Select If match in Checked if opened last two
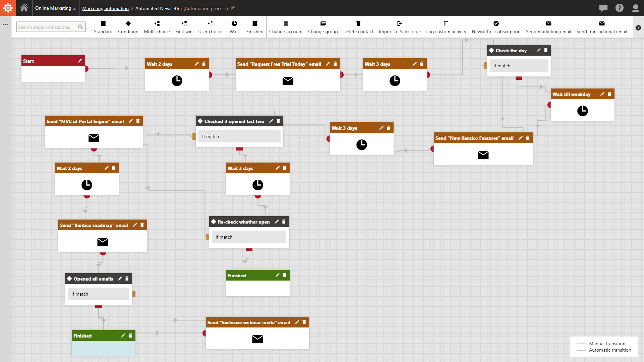This screenshot has height=362, width=644. 239,136
